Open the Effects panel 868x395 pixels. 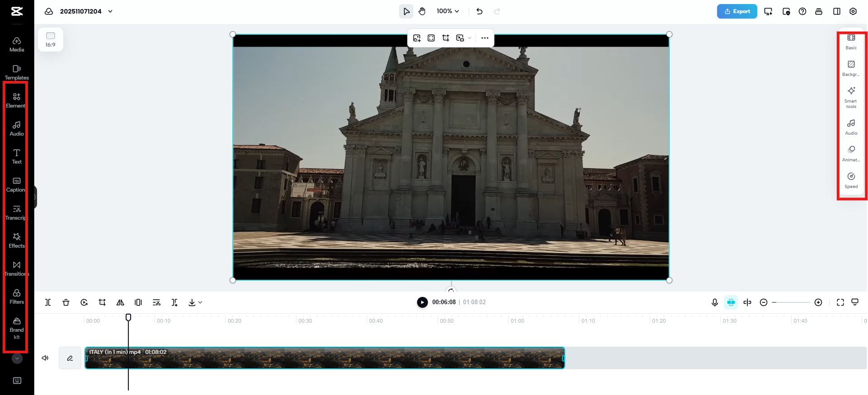click(x=17, y=240)
